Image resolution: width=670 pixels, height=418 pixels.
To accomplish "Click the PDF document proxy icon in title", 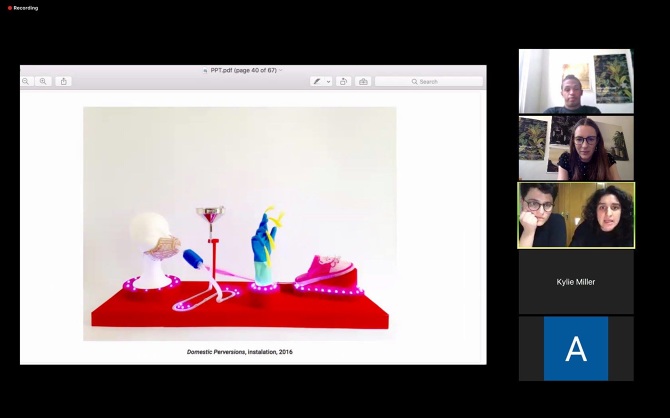I will pos(205,70).
